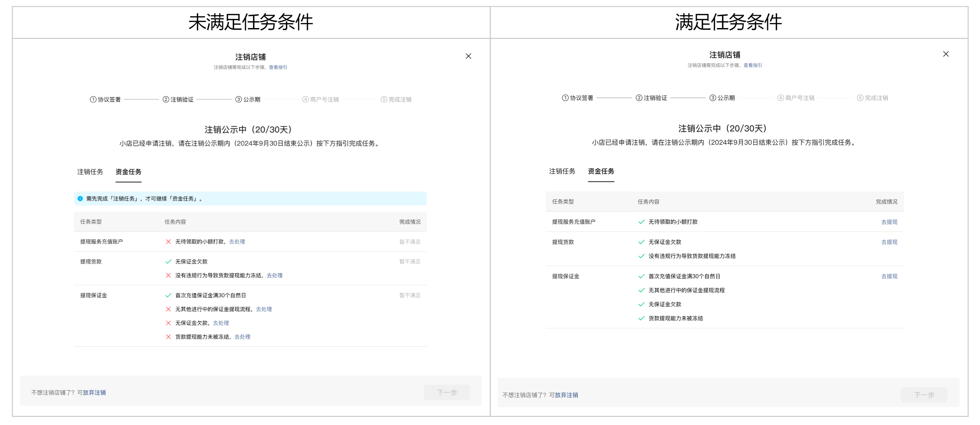Viewport: 980px width, 425px height.
Task: Click step ⑤ 完成注销 in left dialog
Action: coord(396,100)
